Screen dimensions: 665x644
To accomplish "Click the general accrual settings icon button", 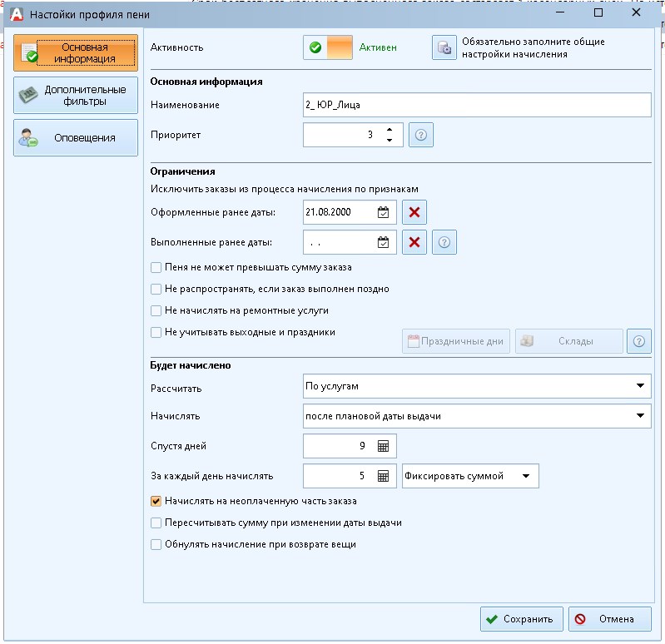I will [x=444, y=48].
